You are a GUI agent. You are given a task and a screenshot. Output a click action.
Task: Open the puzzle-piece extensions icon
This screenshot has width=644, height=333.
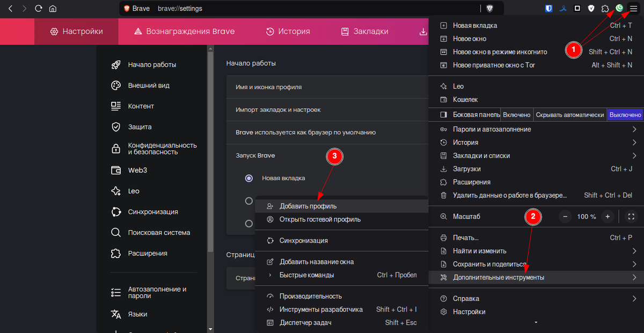(x=605, y=9)
